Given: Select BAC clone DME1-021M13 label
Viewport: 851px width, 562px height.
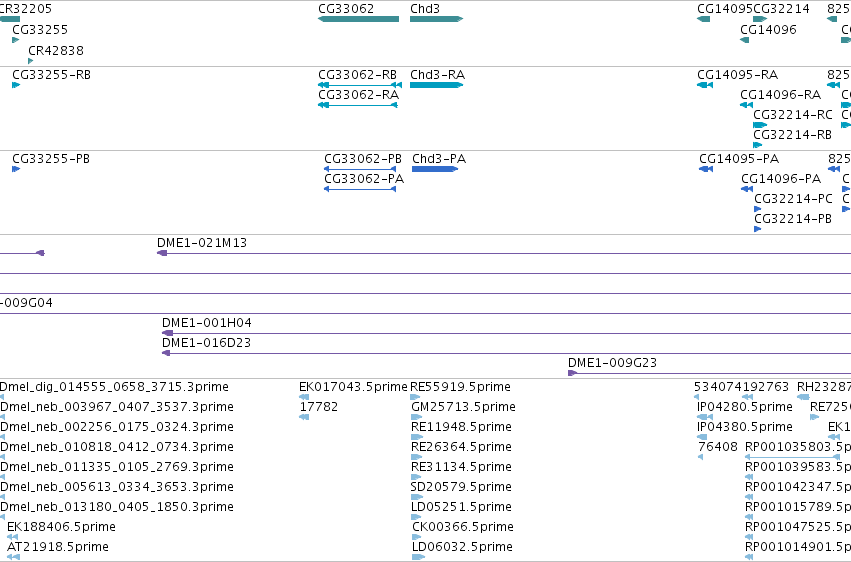Looking at the screenshot, I should [x=202, y=242].
